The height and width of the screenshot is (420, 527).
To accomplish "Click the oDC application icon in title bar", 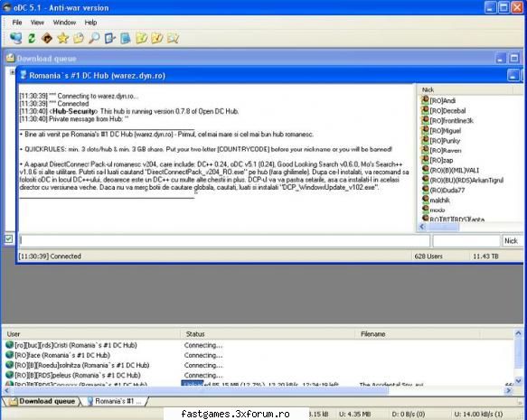I will (x=6, y=7).
